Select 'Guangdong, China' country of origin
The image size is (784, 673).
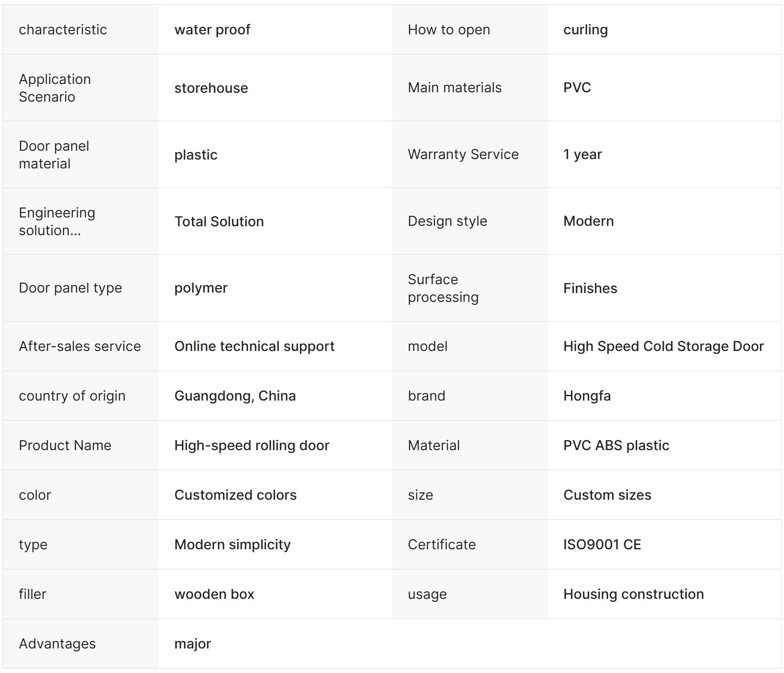click(x=235, y=396)
